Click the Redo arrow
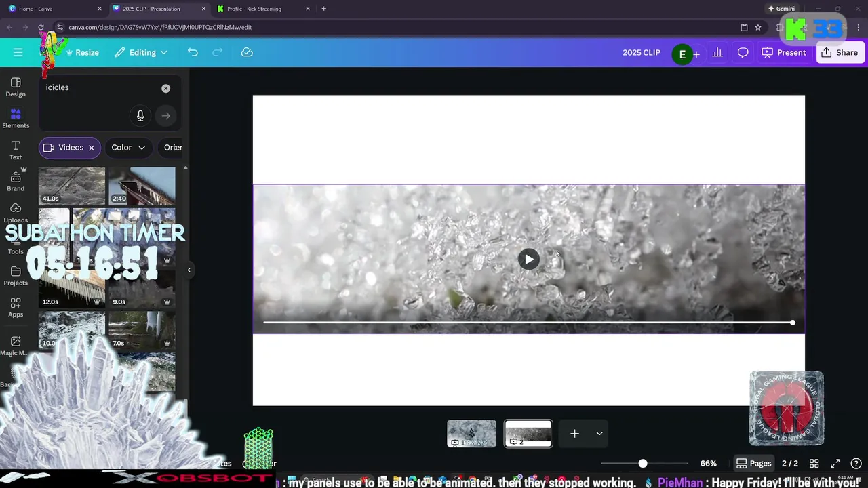This screenshot has width=868, height=488. 218,52
